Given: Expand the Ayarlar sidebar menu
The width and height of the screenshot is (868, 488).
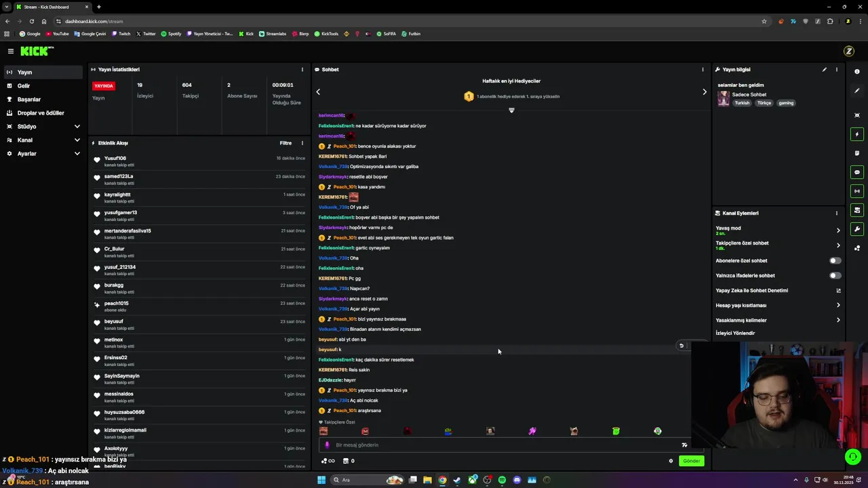Looking at the screenshot, I should pos(44,153).
